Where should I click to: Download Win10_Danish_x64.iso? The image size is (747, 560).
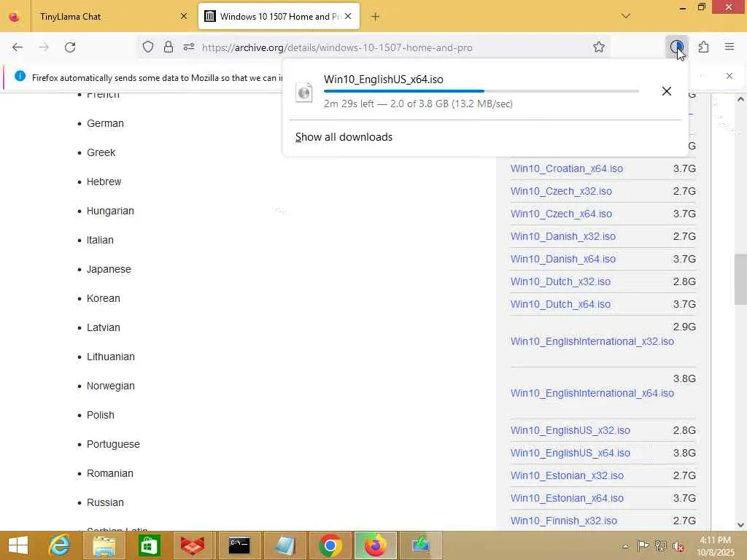point(563,259)
